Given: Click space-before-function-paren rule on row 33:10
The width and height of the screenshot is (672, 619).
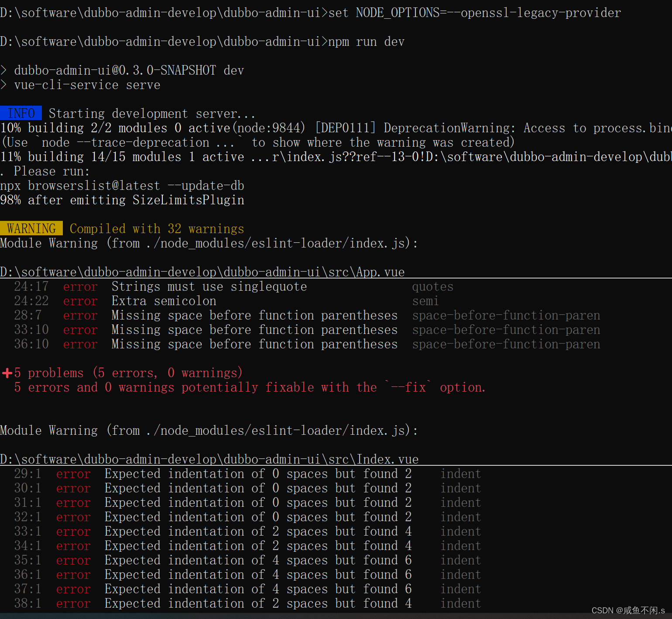Looking at the screenshot, I should [x=506, y=330].
